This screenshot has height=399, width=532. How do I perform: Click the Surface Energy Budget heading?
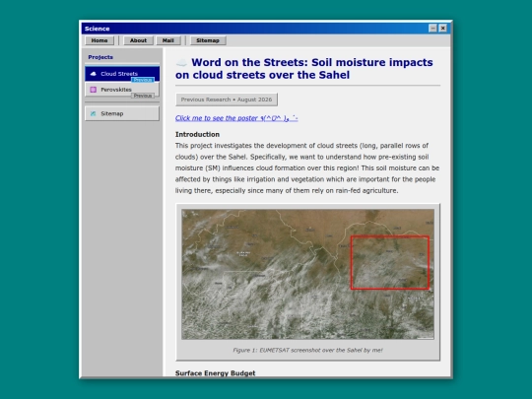(x=216, y=372)
